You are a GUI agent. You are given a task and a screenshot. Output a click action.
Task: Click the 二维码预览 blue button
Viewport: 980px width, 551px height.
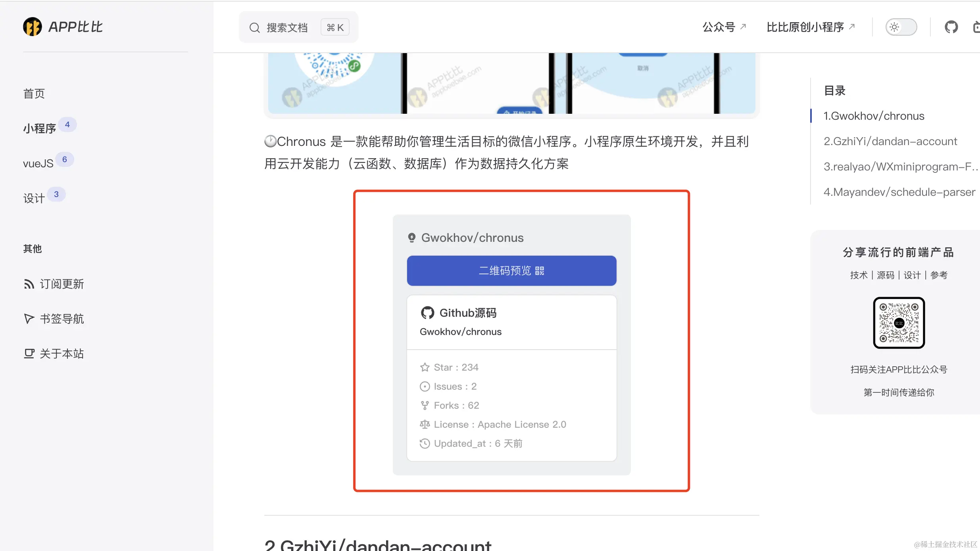point(511,271)
